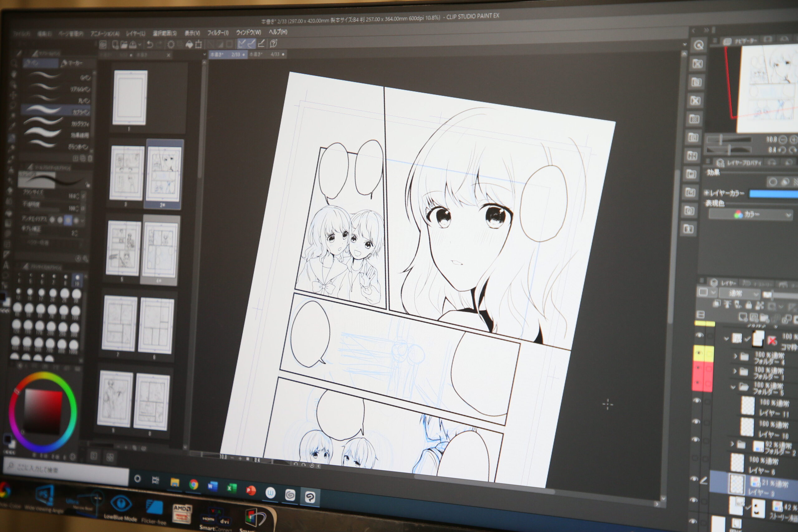Click the Save icon in command bar

[133, 45]
